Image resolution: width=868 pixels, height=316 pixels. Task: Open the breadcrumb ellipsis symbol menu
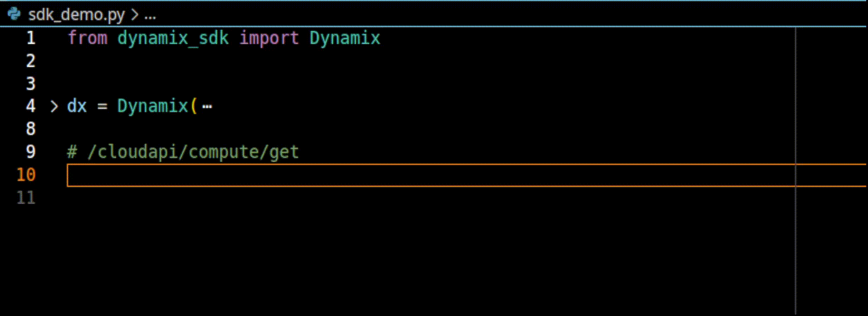point(150,15)
